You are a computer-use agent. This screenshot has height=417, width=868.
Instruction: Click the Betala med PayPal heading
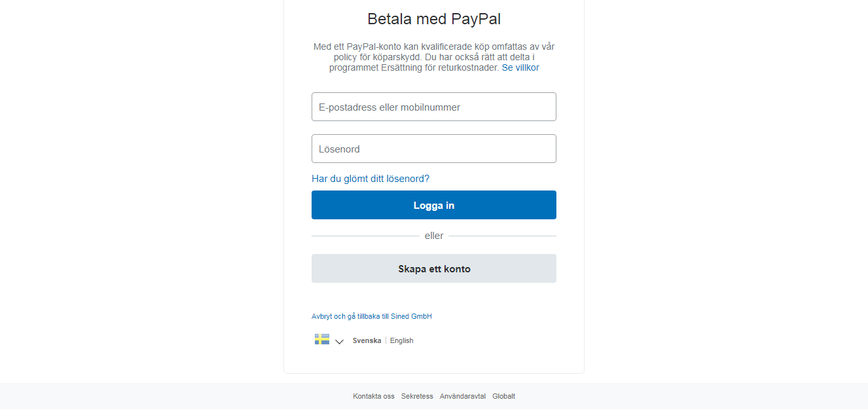click(x=434, y=18)
